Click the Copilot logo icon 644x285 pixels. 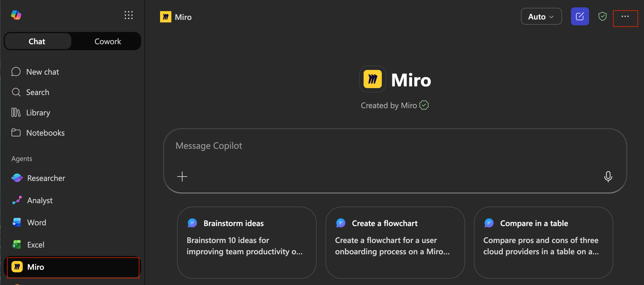16,15
